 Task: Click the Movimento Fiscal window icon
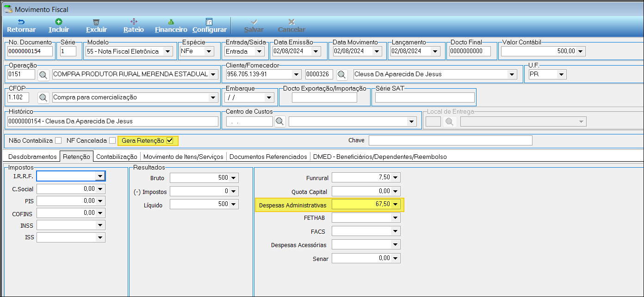point(8,9)
